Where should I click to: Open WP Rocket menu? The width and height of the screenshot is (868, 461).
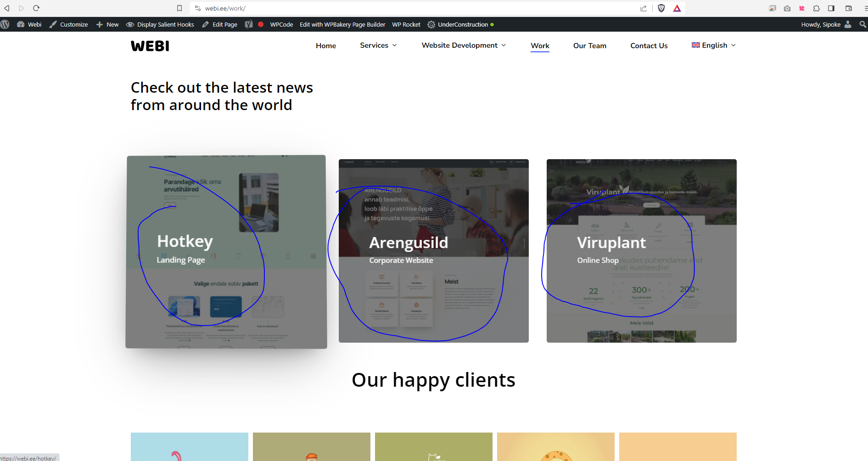click(x=406, y=24)
